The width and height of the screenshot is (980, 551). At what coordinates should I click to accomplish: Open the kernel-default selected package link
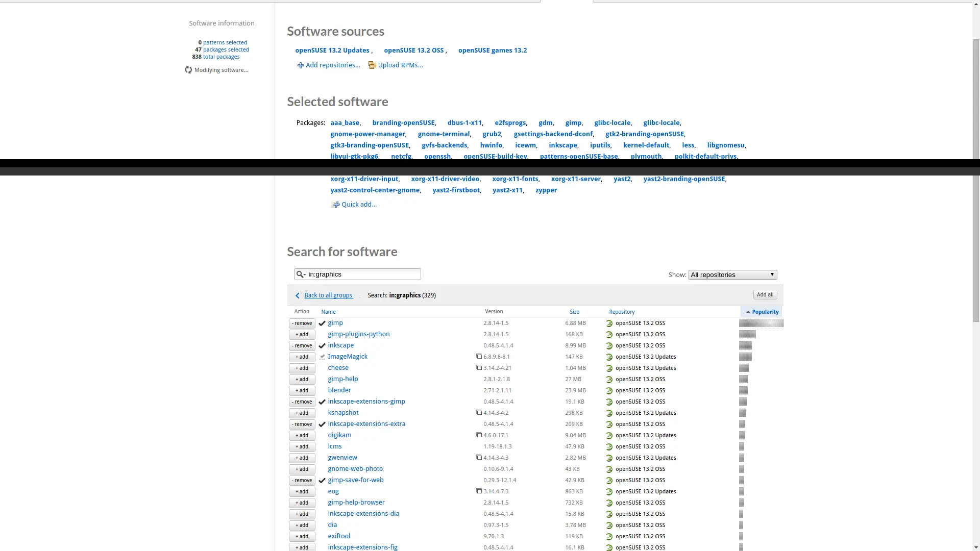click(x=646, y=145)
